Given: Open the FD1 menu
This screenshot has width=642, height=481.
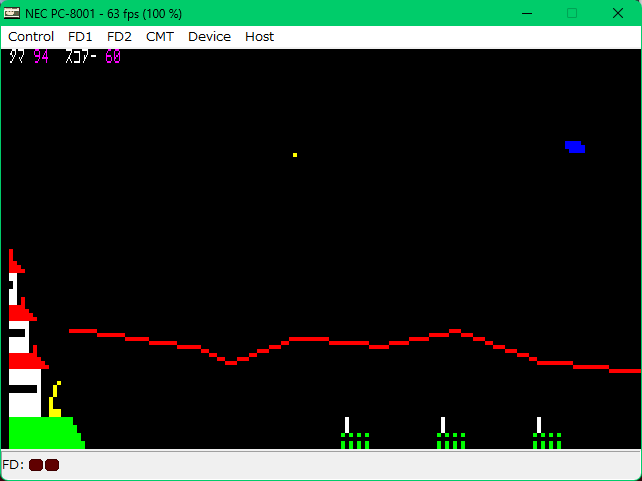Looking at the screenshot, I should (x=80, y=37).
